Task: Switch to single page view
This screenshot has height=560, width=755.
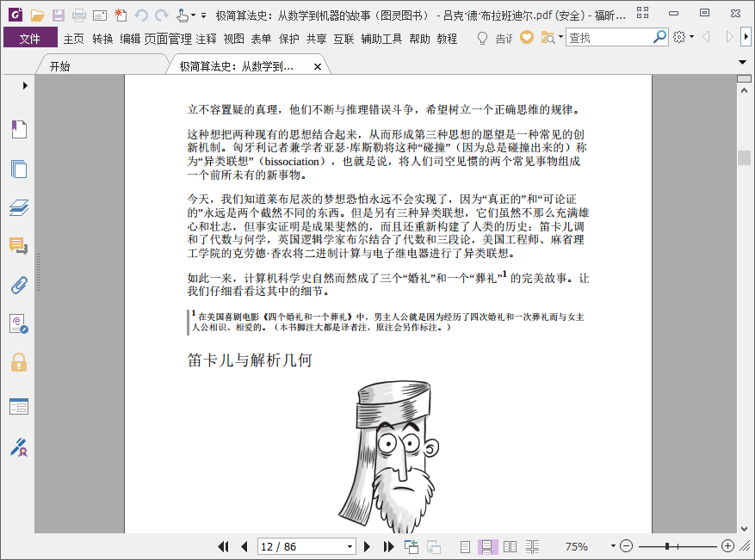Action: [465, 546]
